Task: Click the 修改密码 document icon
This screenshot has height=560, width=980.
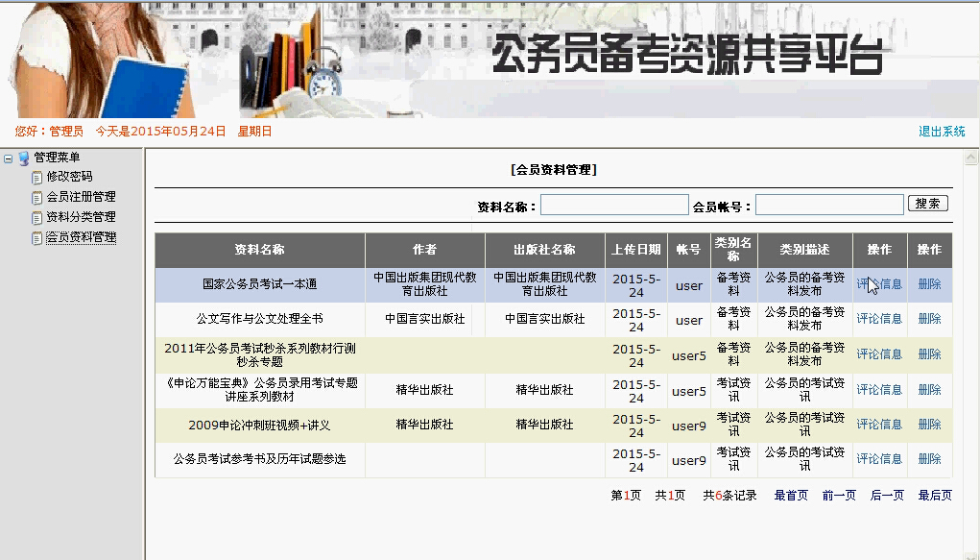Action: point(36,178)
